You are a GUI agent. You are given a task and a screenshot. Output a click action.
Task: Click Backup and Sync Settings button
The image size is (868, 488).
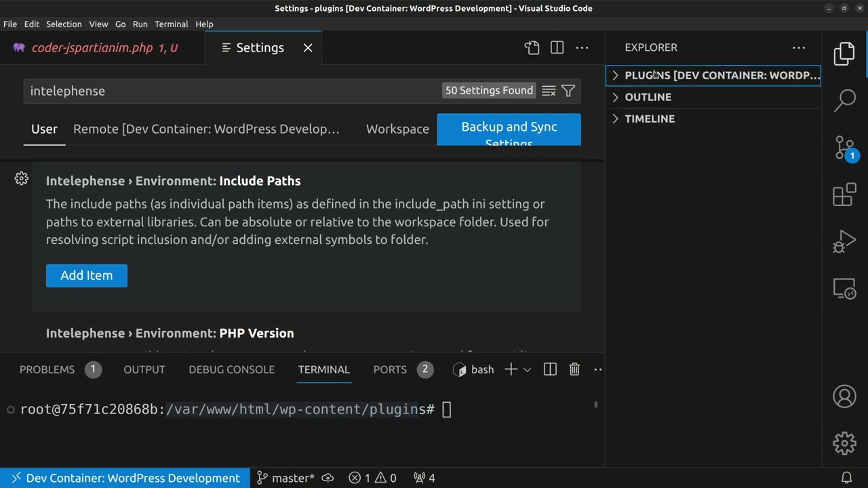point(509,129)
